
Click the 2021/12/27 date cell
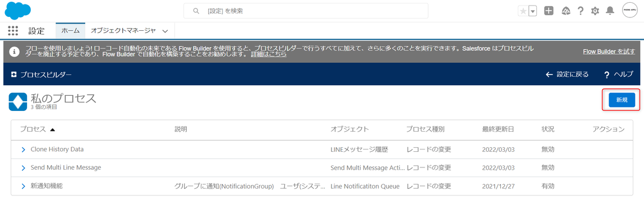click(498, 186)
